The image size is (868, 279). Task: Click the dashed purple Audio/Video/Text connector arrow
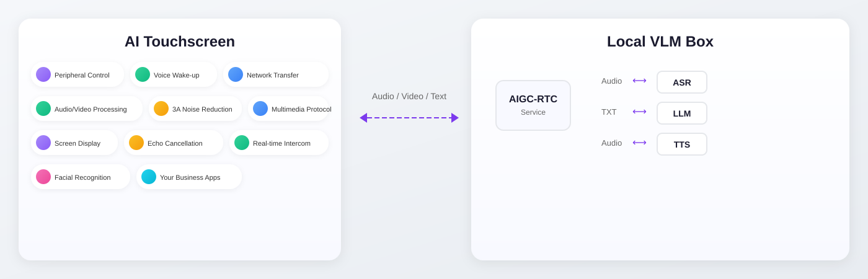(x=409, y=118)
